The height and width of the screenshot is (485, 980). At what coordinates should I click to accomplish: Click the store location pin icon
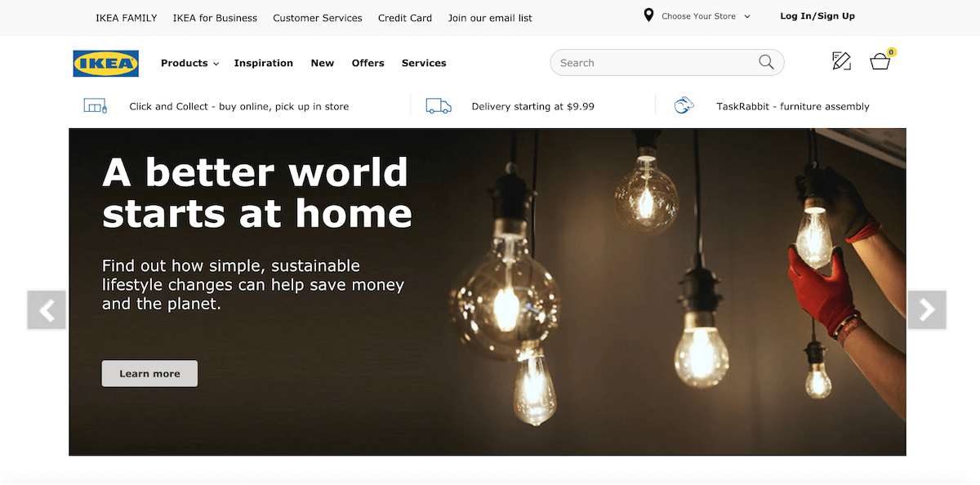coord(648,16)
